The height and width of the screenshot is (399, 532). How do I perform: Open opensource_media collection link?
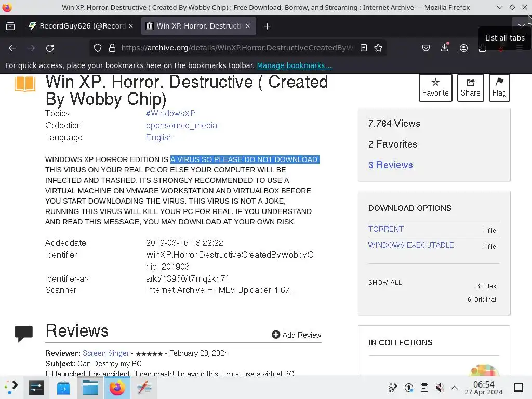coord(181,126)
